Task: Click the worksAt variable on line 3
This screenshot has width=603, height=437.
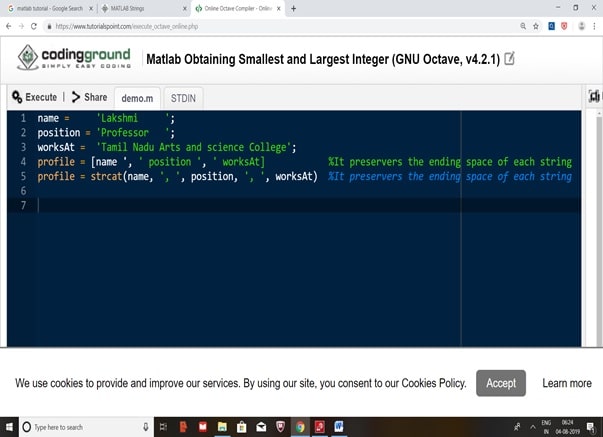Action: pyautogui.click(x=56, y=147)
